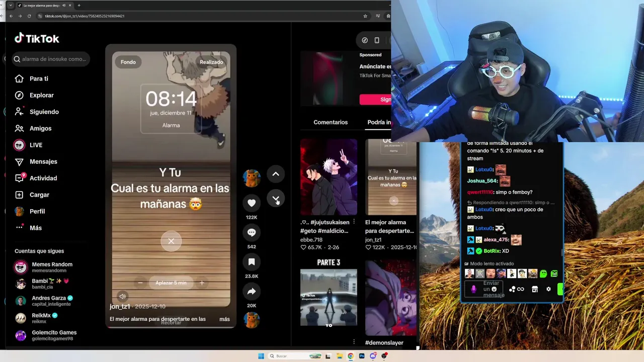The image size is (644, 362).
Task: Click Para ti in the sidebar
Action: point(39,78)
